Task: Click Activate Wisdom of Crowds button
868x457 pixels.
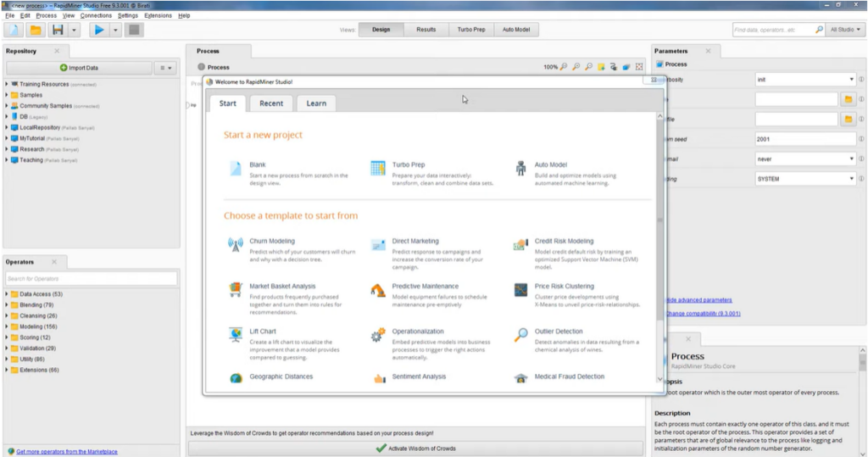Action: coord(415,449)
